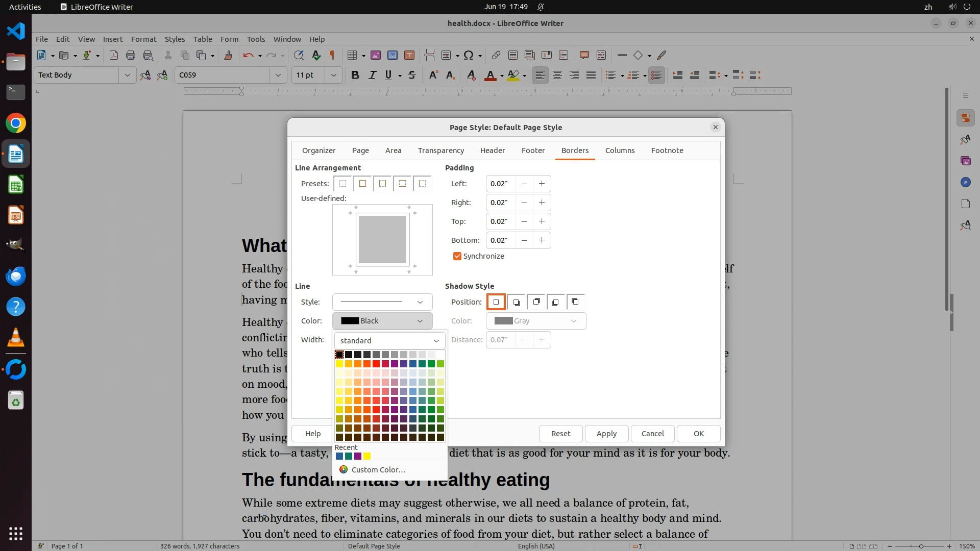Uncheck the Synchronize padding checkbox
Image resolution: width=980 pixels, height=551 pixels.
[457, 256]
